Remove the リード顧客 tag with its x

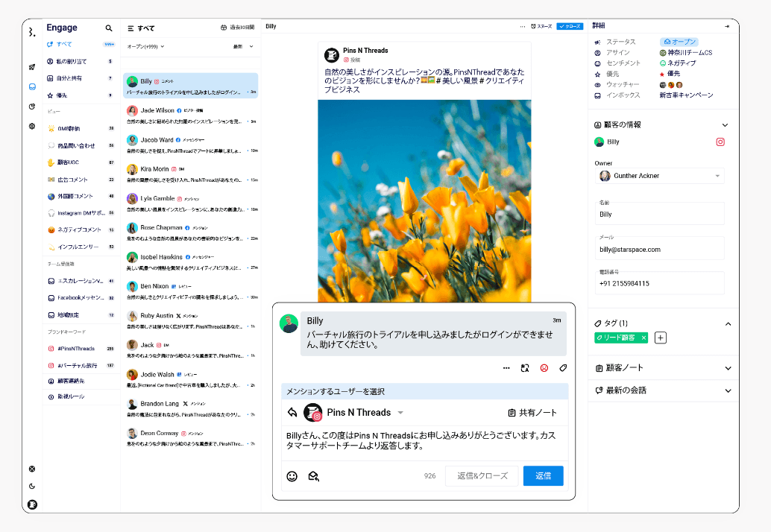click(x=643, y=338)
